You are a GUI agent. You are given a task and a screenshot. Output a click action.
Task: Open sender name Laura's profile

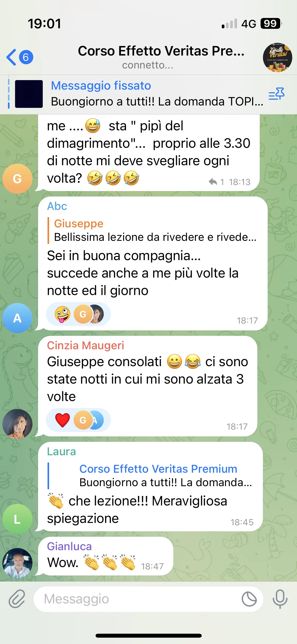[x=62, y=451]
